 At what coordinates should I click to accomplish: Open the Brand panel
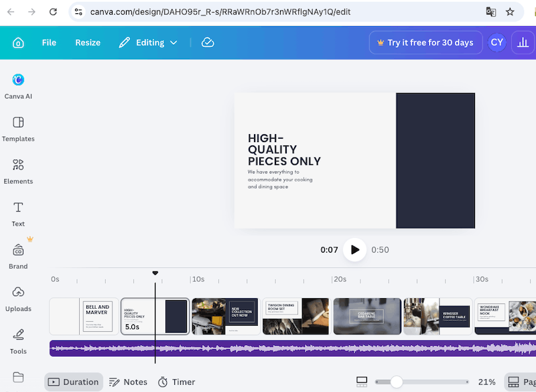coord(18,257)
